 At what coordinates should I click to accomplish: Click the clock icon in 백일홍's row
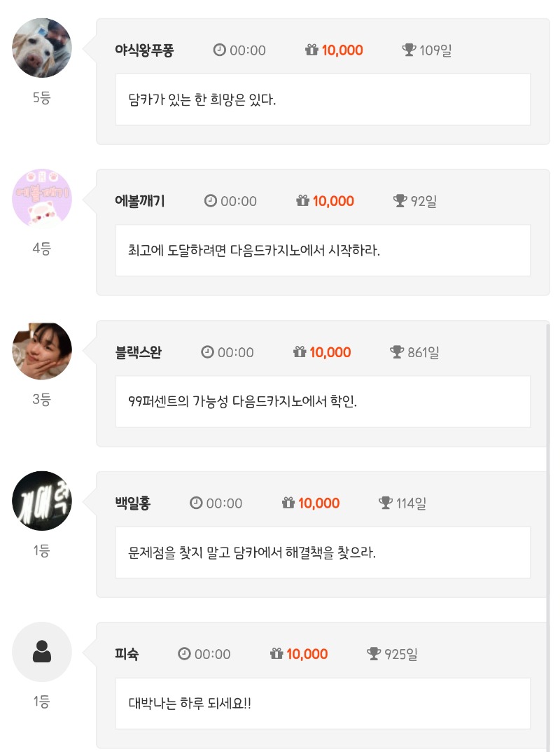(196, 503)
